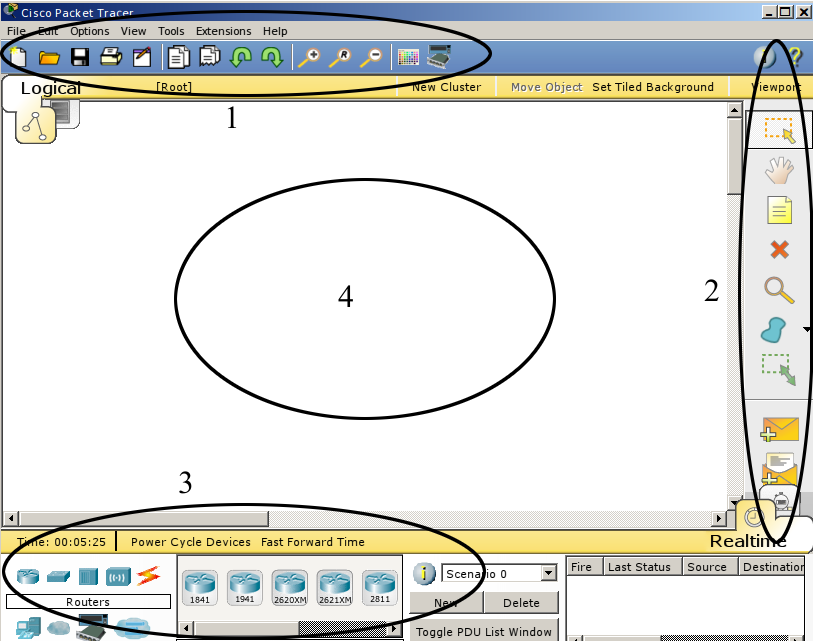Click Set Tiled Background
Viewport: 813px width, 641px height.
[x=653, y=87]
